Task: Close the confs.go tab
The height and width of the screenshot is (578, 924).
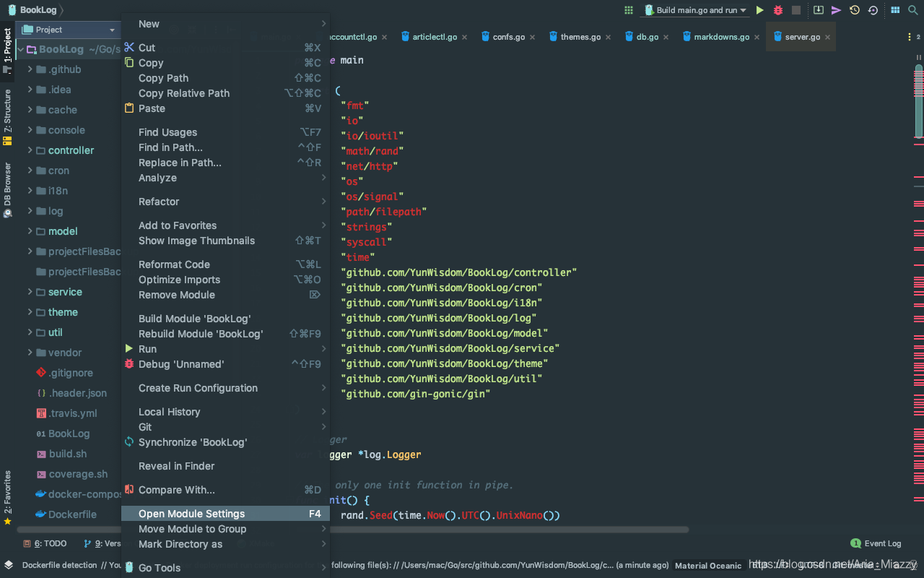Action: [532, 38]
